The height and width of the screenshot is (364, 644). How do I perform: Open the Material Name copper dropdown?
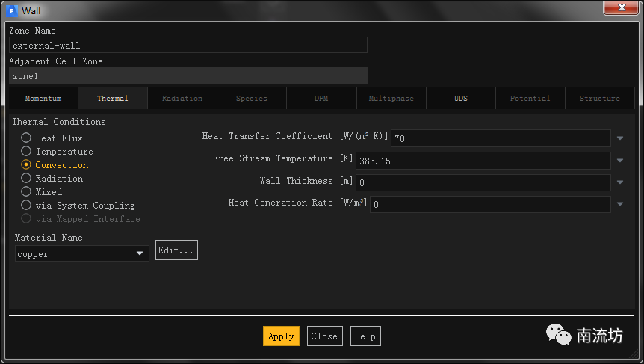[81, 254]
